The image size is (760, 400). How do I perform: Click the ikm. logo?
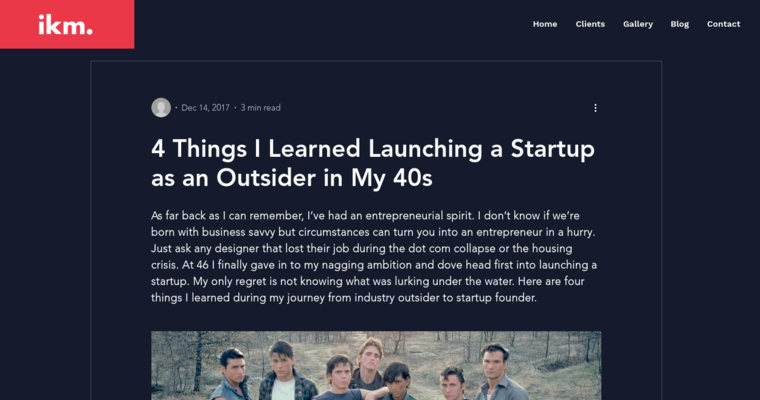point(66,25)
